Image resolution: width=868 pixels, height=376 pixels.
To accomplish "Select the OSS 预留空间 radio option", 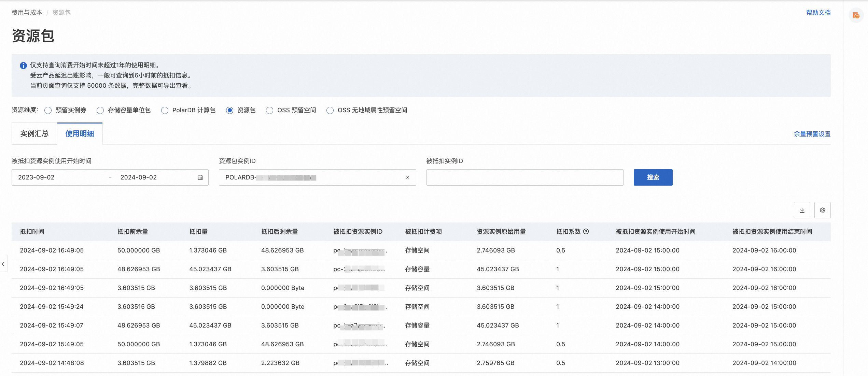I will point(269,110).
